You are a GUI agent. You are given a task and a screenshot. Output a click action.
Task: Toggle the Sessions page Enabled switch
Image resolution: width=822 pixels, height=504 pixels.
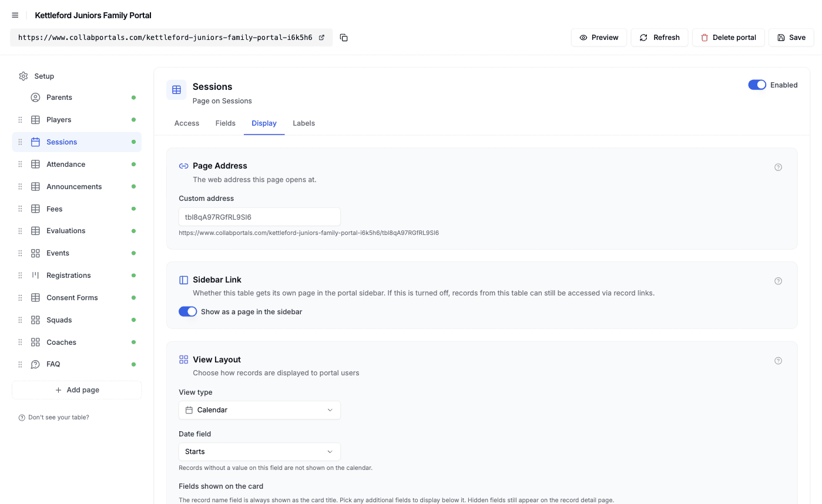[x=757, y=85]
